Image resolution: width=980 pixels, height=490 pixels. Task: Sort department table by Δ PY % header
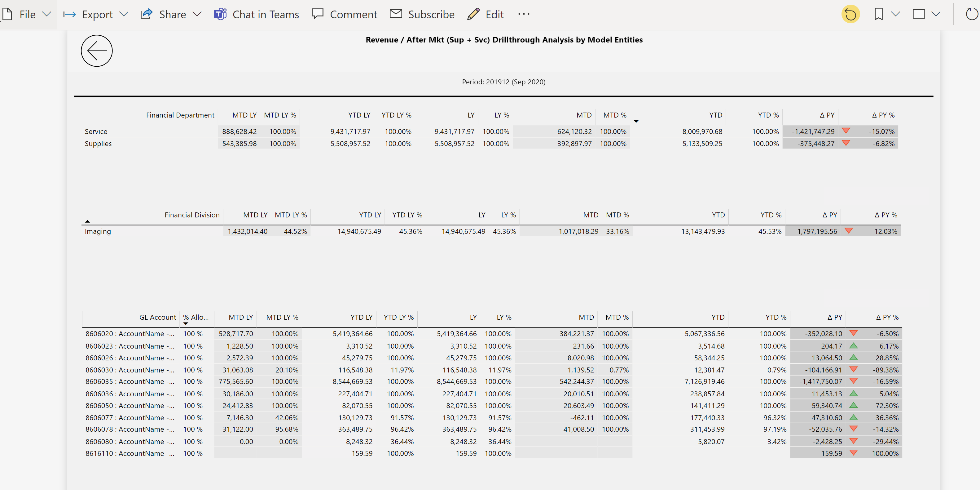(x=883, y=115)
